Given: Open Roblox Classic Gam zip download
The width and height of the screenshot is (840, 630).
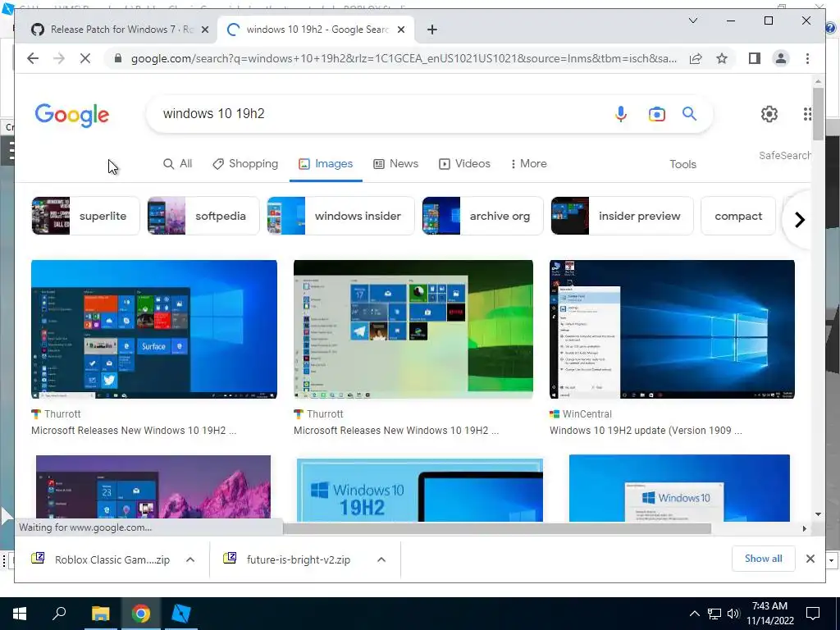Looking at the screenshot, I should (x=102, y=559).
